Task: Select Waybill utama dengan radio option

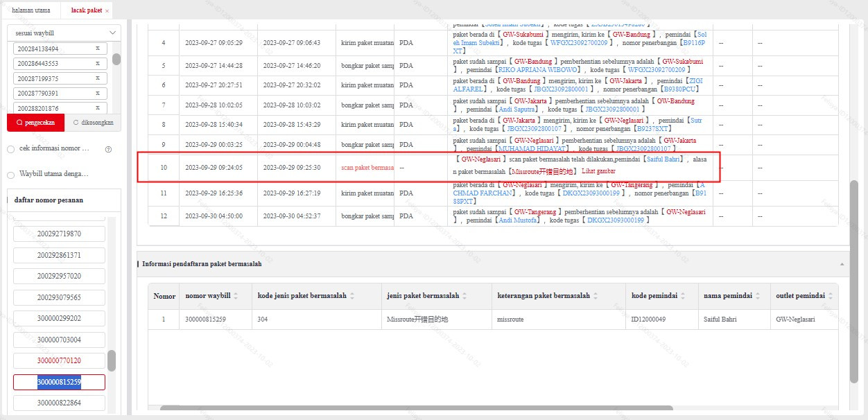Action: [10, 175]
